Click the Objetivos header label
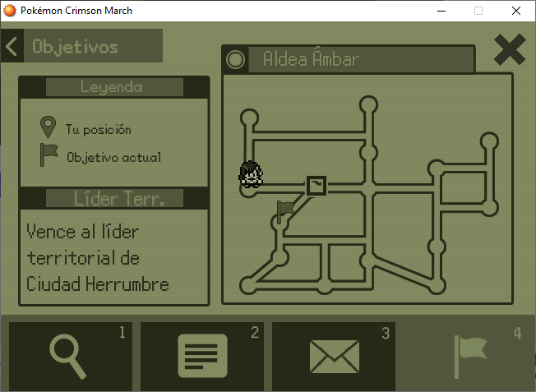The width and height of the screenshot is (536, 392). tap(75, 46)
